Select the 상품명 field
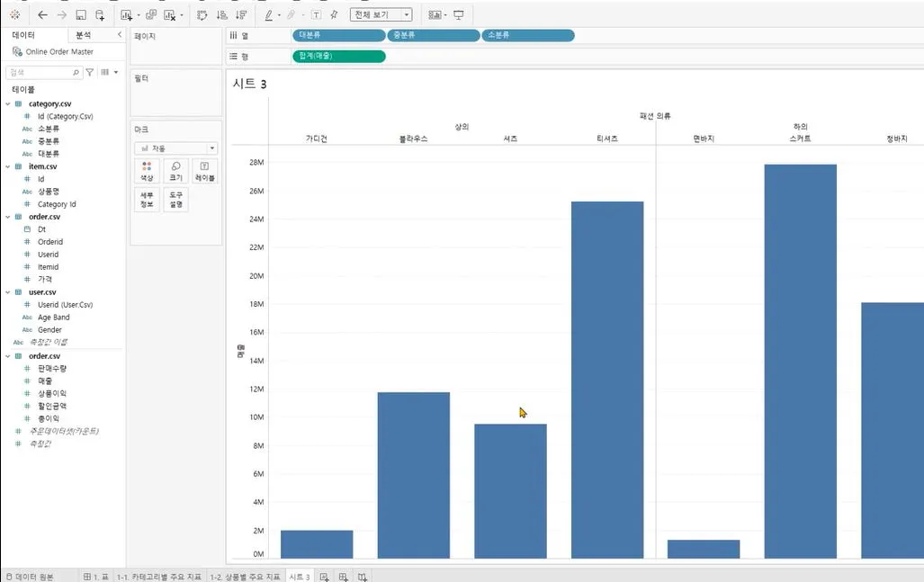Screen dimensions: 924x582 pos(49,192)
